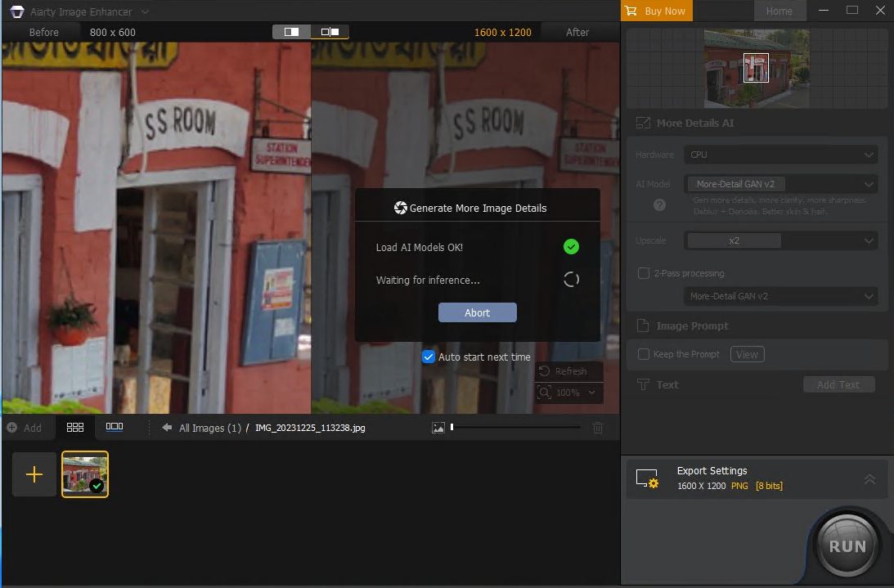The width and height of the screenshot is (894, 588).
Task: Switch to the list view icon
Action: (x=115, y=426)
